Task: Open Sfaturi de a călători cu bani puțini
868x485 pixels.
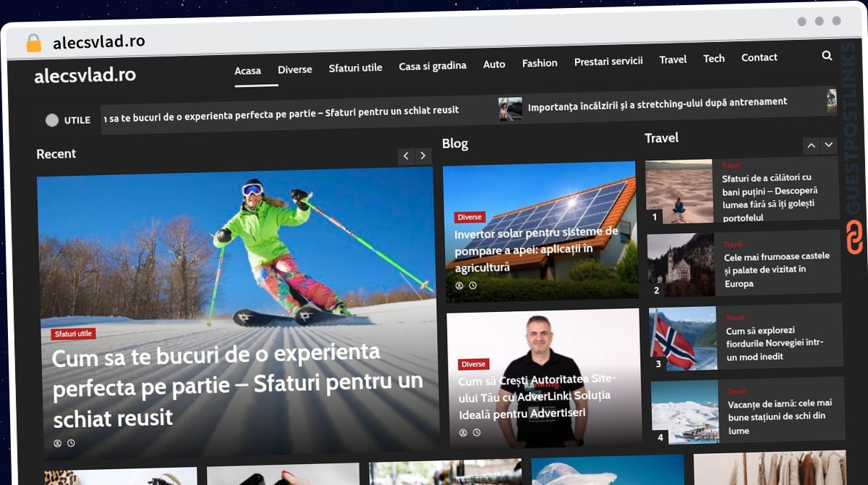Action: click(769, 197)
